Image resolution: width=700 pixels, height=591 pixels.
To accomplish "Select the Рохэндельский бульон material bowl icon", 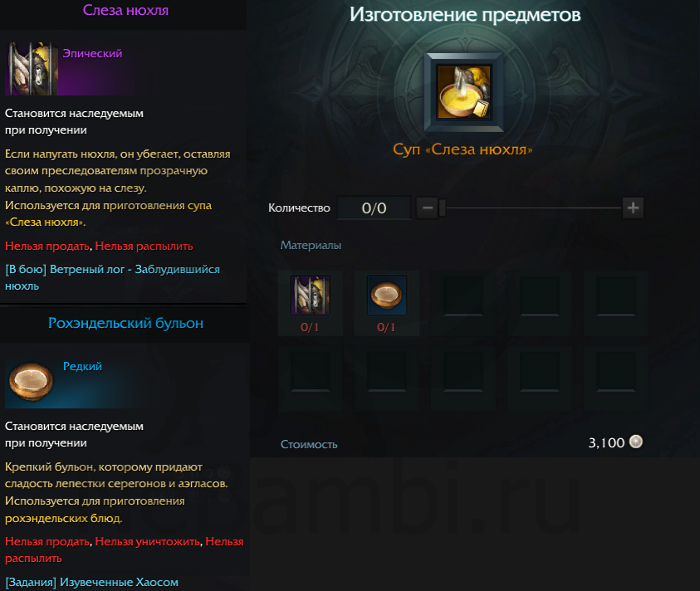I will click(387, 295).
